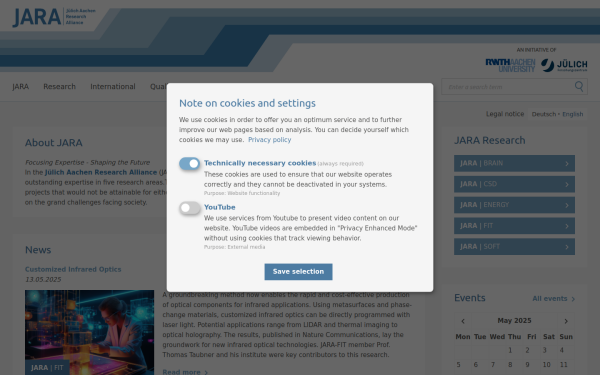This screenshot has height=375, width=600.
Task: Click the Save selection button
Action: coord(298,272)
